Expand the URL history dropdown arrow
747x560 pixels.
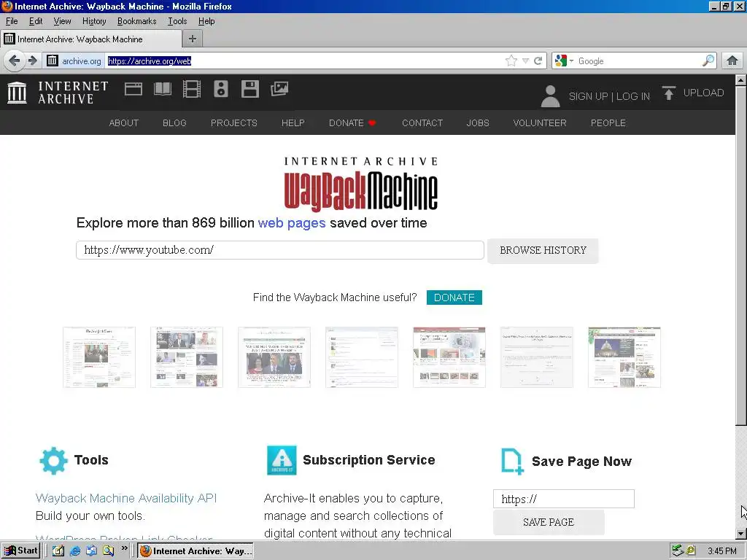[x=525, y=61]
